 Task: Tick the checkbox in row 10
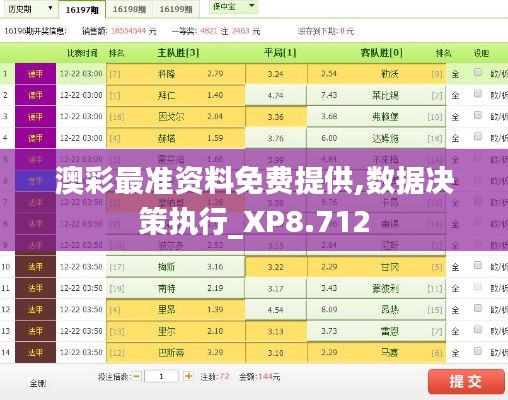pyautogui.click(x=478, y=265)
